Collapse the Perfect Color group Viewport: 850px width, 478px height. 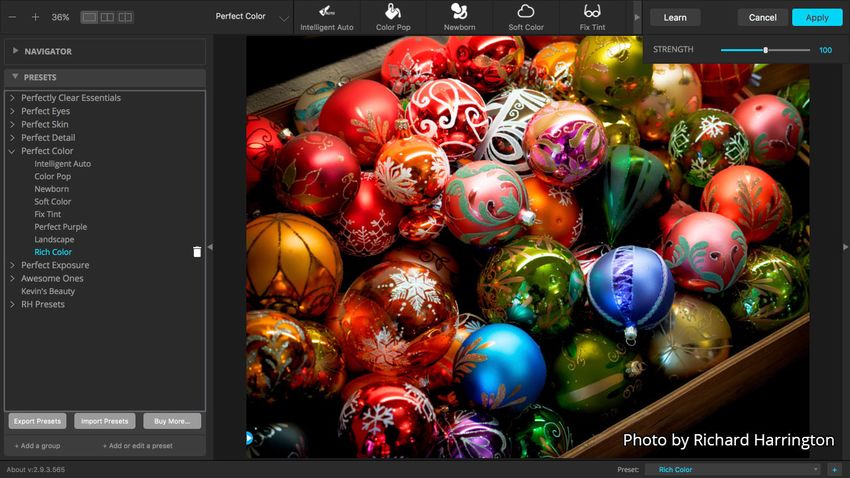click(12, 151)
